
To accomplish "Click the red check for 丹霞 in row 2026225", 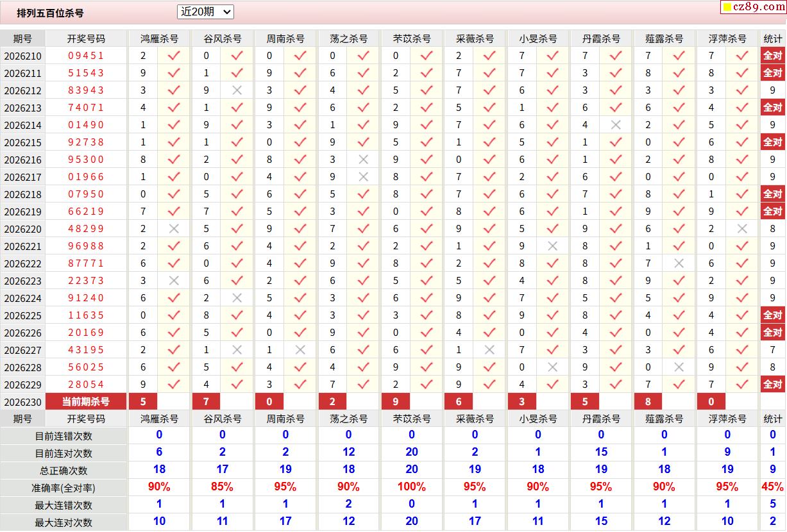I will 616,315.
